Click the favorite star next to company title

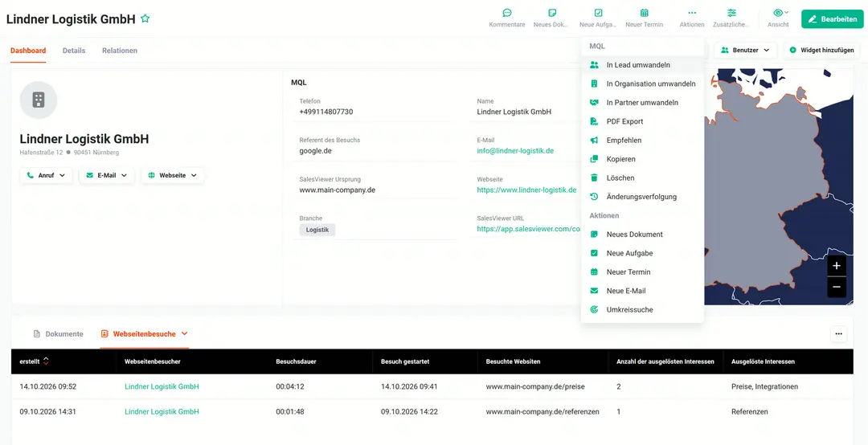click(x=145, y=18)
